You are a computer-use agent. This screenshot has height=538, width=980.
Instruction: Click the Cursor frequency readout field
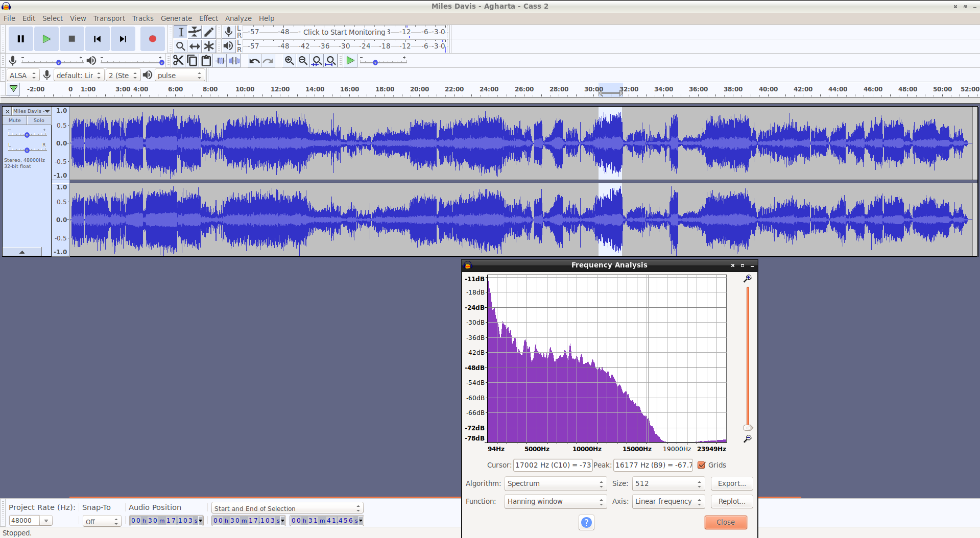pyautogui.click(x=553, y=465)
